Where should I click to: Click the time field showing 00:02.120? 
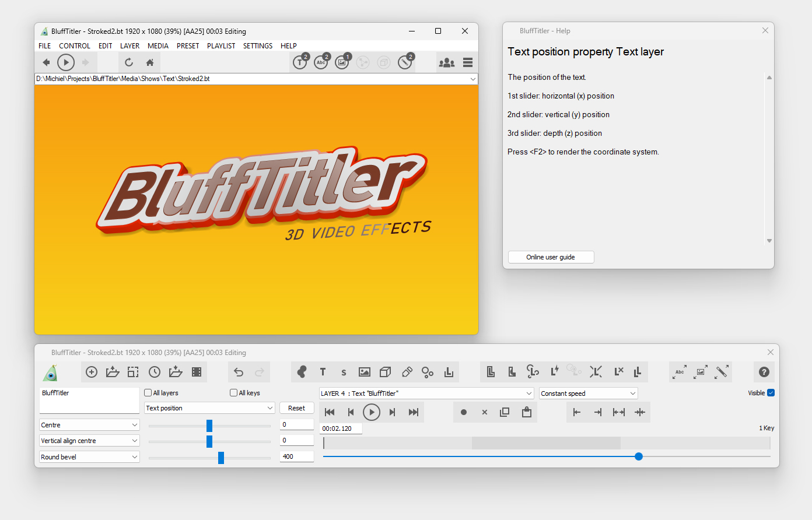point(341,428)
